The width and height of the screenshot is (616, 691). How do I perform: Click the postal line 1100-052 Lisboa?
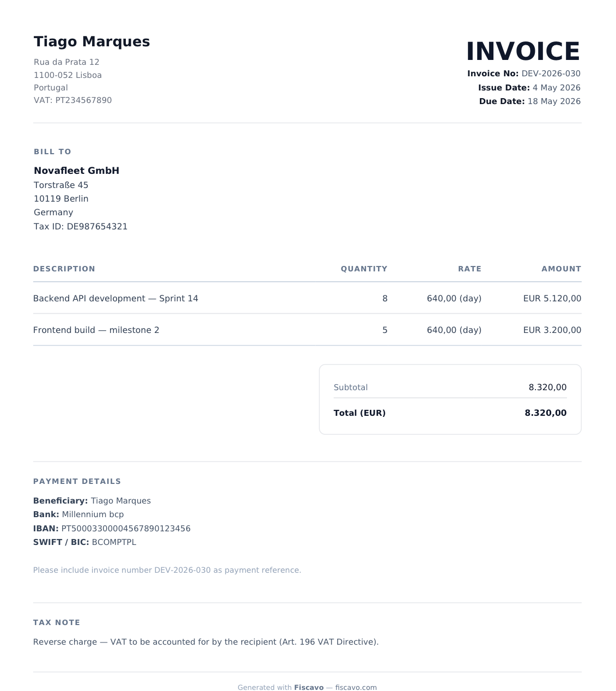(68, 75)
